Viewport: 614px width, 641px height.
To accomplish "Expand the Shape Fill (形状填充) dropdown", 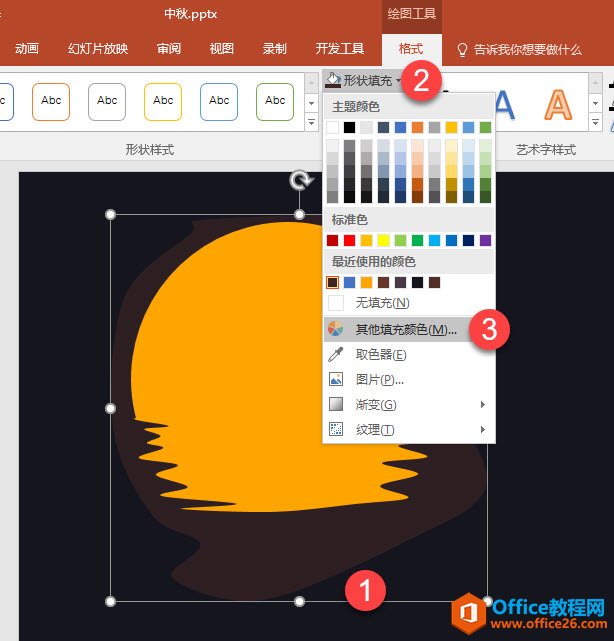I will [365, 80].
